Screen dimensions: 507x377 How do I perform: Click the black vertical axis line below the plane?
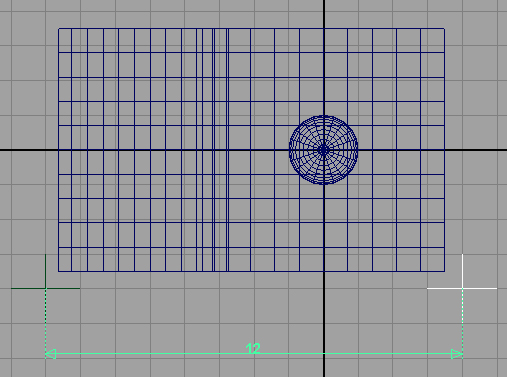click(324, 323)
